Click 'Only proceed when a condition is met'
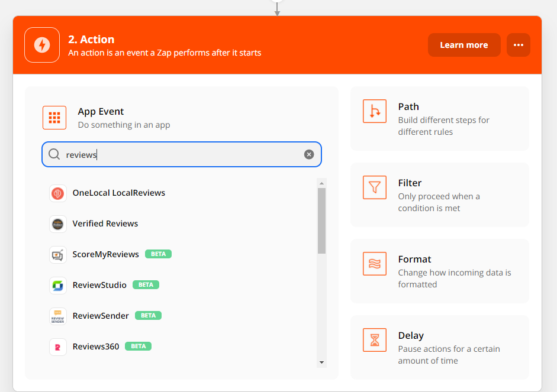The width and height of the screenshot is (557, 392). click(x=439, y=202)
